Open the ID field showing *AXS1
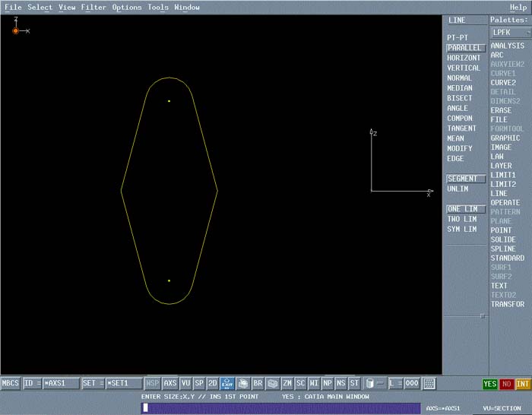The height and width of the screenshot is (415, 532). point(61,384)
